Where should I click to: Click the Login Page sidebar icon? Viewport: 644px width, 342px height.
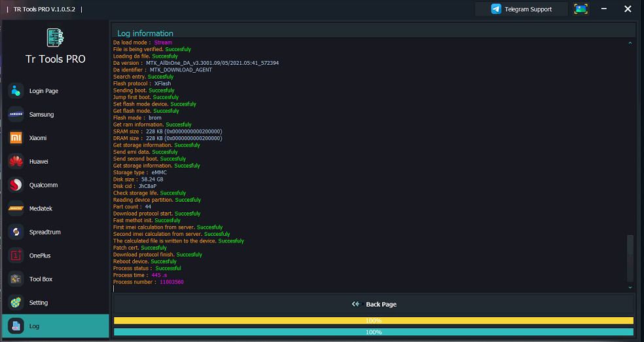tap(16, 91)
